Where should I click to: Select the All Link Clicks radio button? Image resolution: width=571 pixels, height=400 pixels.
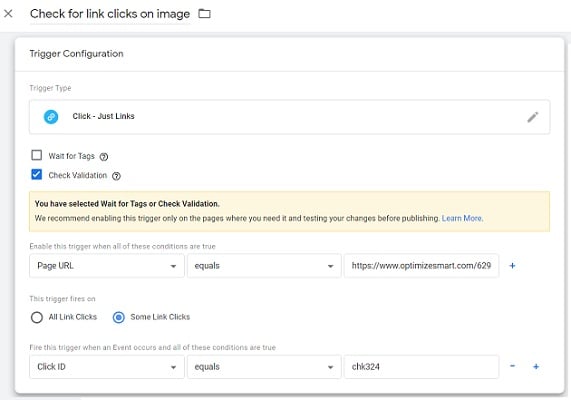tap(37, 317)
